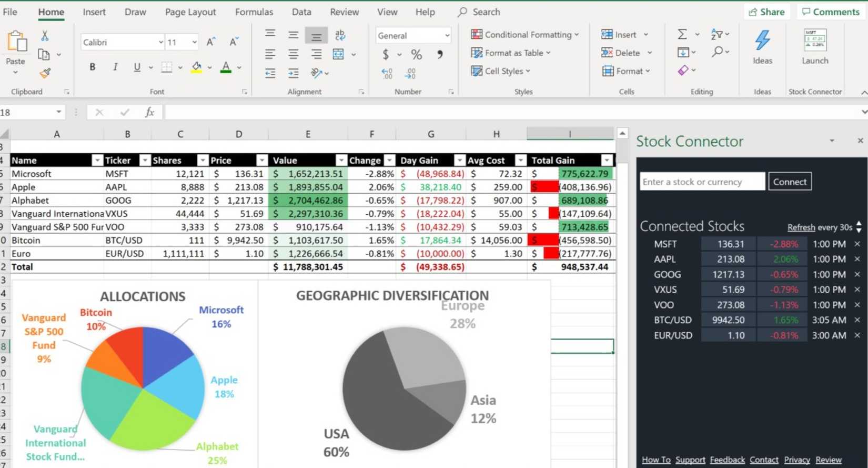Image resolution: width=868 pixels, height=468 pixels.
Task: Open Ticker column filter dropdown
Action: coord(145,161)
